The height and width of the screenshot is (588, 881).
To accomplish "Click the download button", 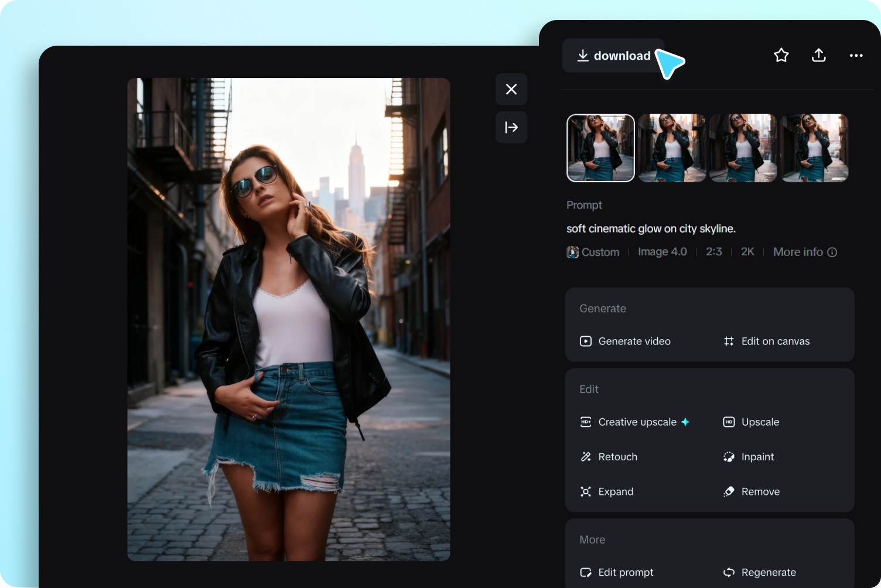I will click(x=613, y=56).
